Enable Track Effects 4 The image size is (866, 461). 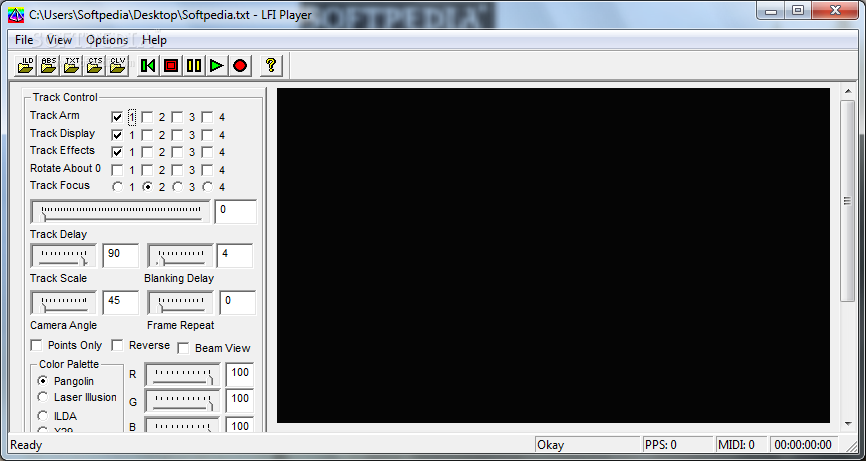207,152
